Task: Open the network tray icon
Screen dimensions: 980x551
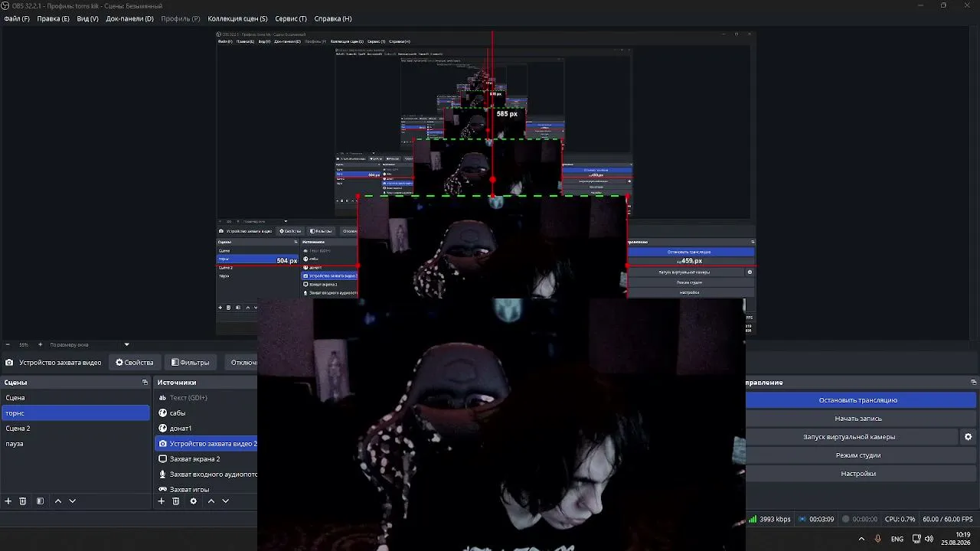Action: tap(916, 539)
